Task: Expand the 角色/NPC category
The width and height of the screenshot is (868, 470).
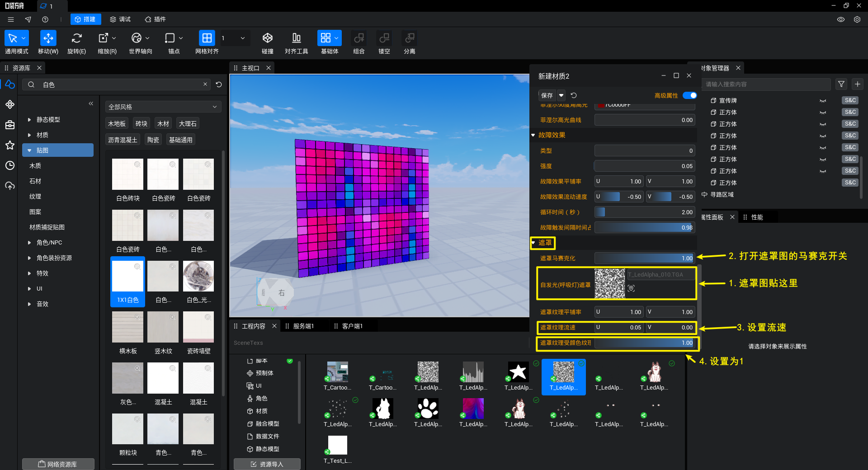Action: click(29, 243)
